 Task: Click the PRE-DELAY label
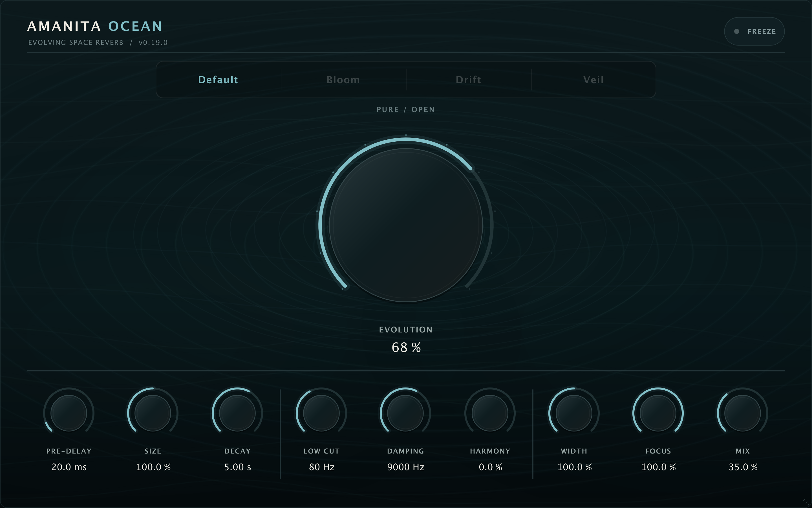pos(69,451)
